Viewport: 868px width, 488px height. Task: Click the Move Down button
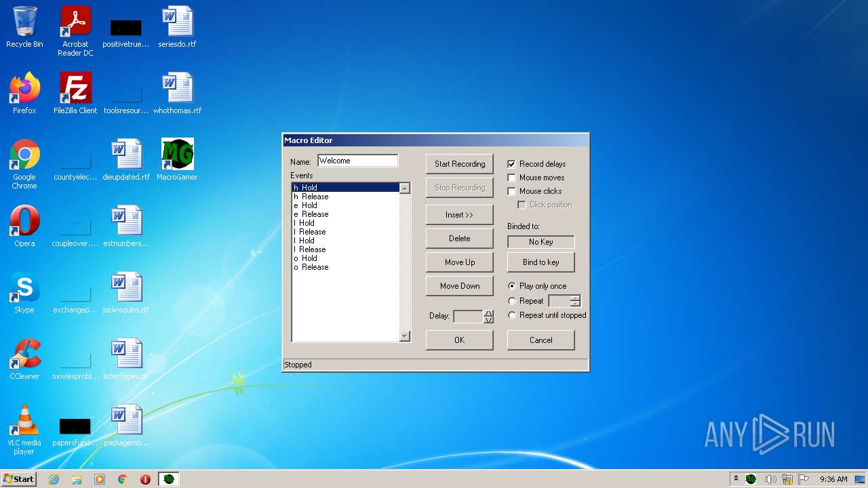[460, 286]
